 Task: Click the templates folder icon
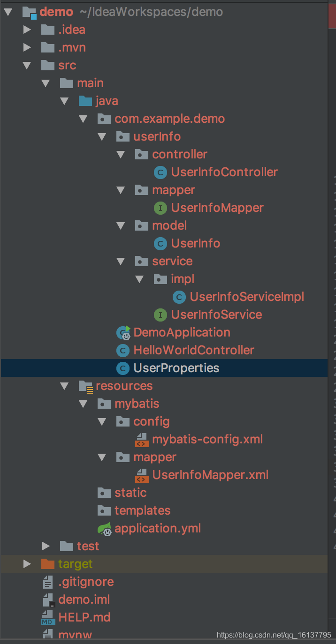point(104,510)
